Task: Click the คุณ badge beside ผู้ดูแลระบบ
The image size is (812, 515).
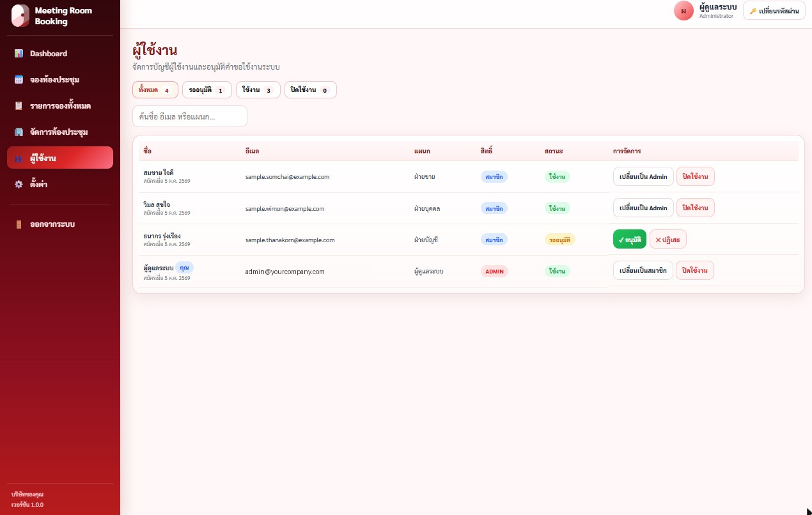Action: [185, 267]
